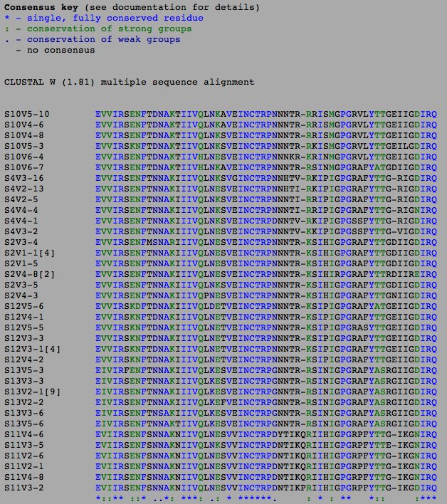Screen dimensions: 447x504
Task: Select the S11V4-6 sequence label
Action: pos(24,434)
